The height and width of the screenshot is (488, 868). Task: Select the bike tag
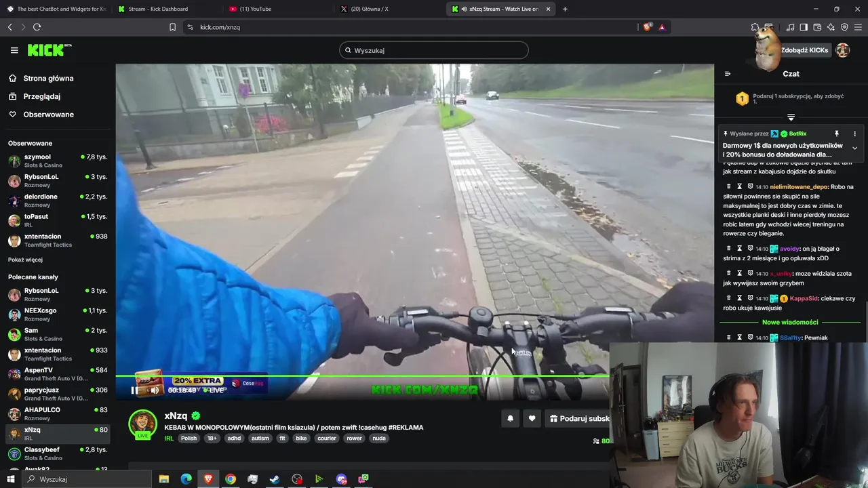pos(301,438)
